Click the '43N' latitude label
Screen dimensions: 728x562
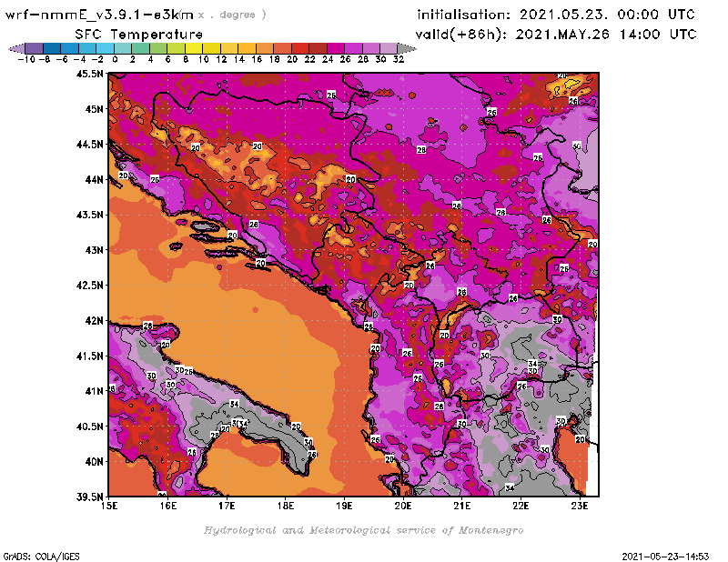coord(94,250)
